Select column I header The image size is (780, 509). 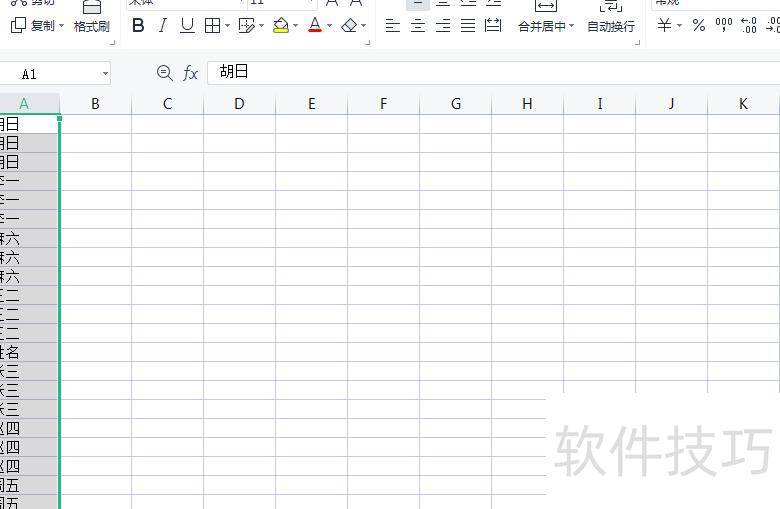pyautogui.click(x=599, y=103)
